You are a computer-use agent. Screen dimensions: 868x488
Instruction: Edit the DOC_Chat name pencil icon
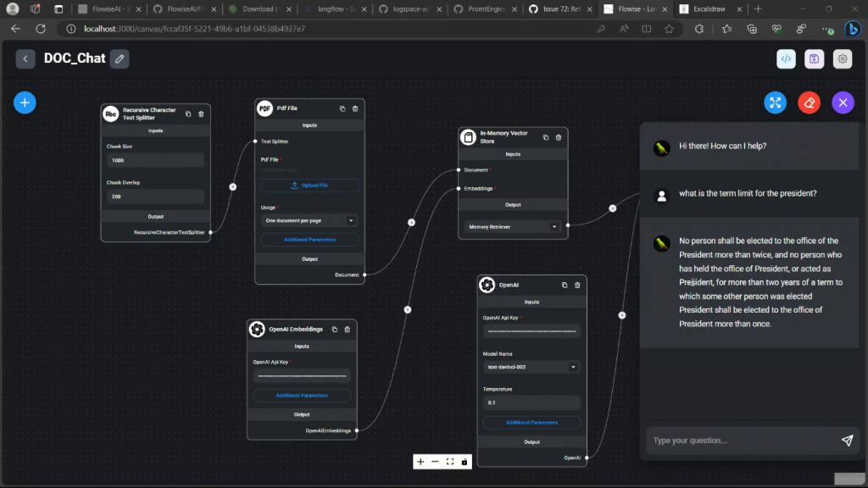click(x=120, y=58)
